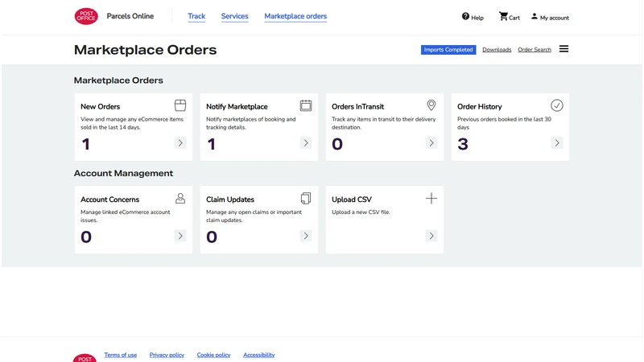Open the Services nav item
Screen dimensions: 644x362
coord(234,16)
